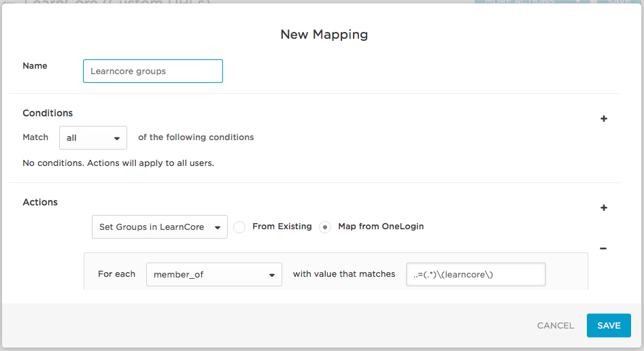
Task: Click the 'From Existing' label text
Action: click(282, 227)
